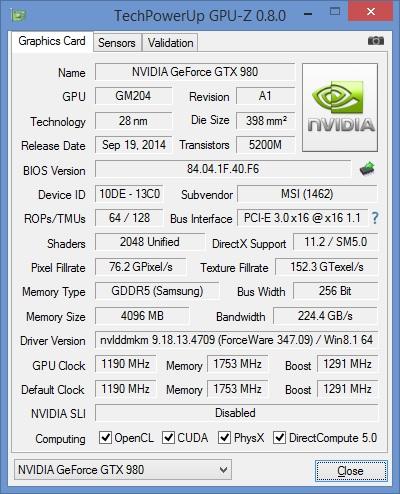Toggle the OpenCL checkbox

point(106,437)
